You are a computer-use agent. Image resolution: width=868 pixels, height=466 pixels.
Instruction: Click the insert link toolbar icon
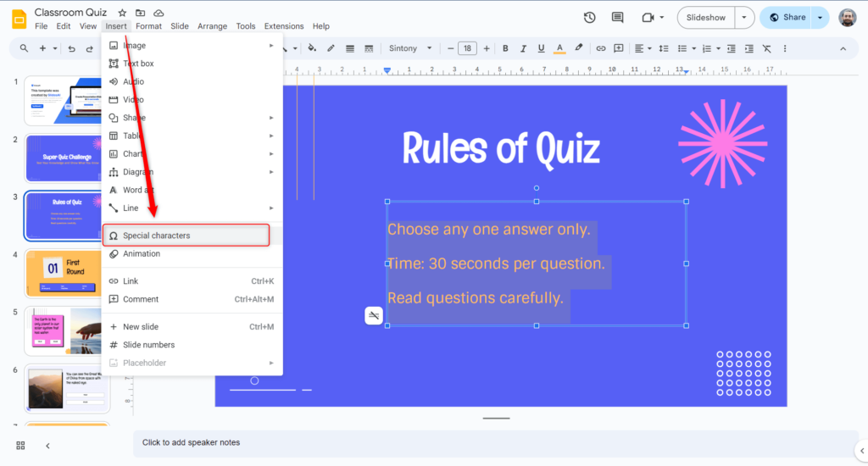601,48
